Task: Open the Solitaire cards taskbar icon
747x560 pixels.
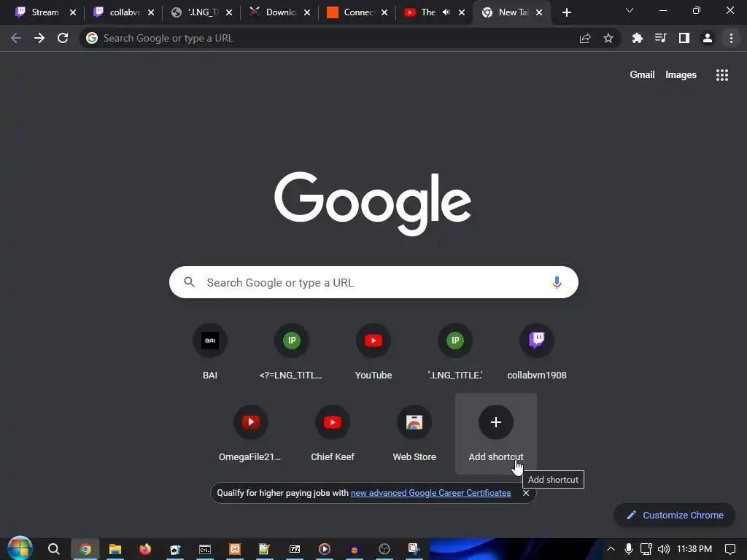Action: point(175,549)
